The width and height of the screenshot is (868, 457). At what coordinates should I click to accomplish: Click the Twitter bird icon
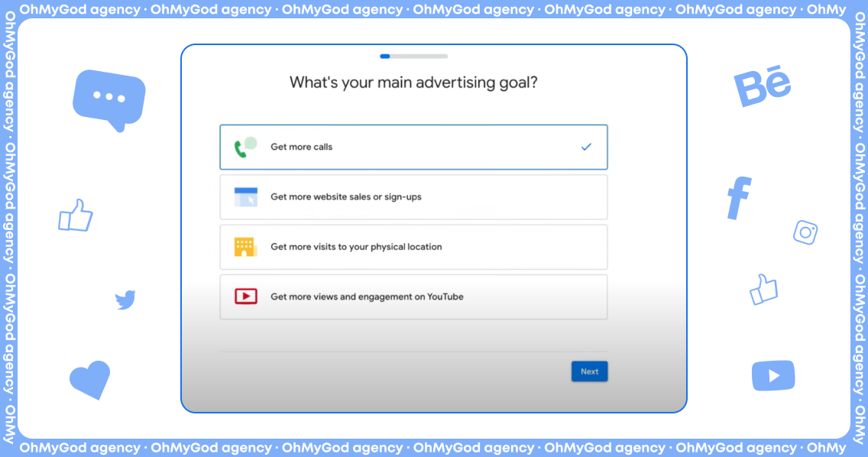[x=125, y=300]
